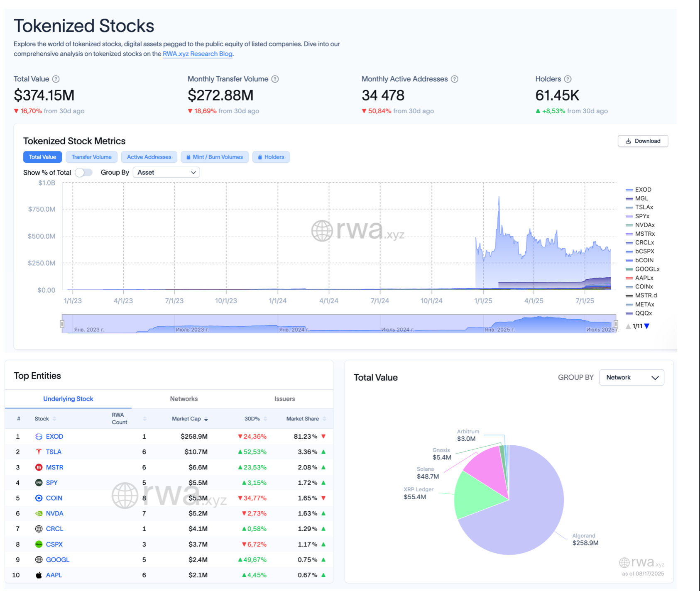Image resolution: width=700 pixels, height=591 pixels.
Task: Switch to the Networks tab
Action: (x=184, y=399)
